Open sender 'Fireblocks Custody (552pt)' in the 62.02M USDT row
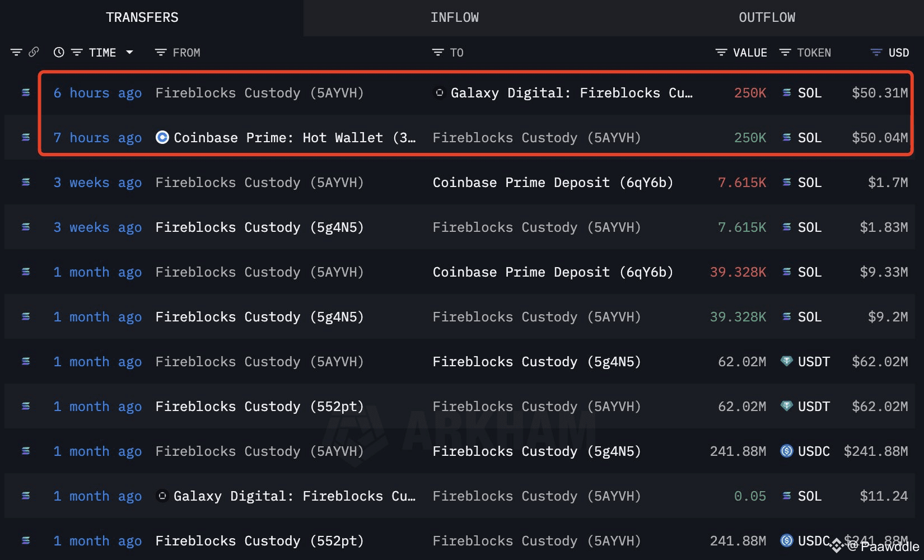Image resolution: width=924 pixels, height=560 pixels. [259, 407]
